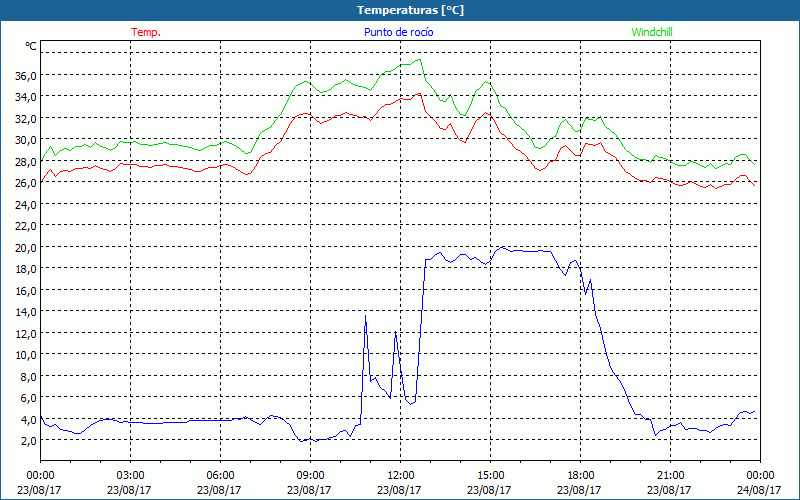Click the 6,0 y-axis value
The width and height of the screenshot is (800, 500).
28,397
